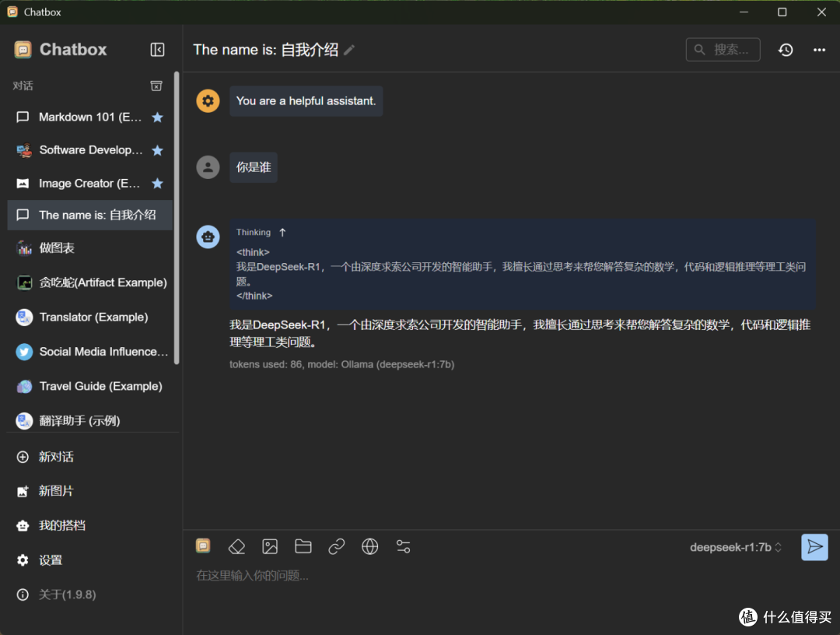Open the three-dot more options menu
The height and width of the screenshot is (635, 840).
819,50
